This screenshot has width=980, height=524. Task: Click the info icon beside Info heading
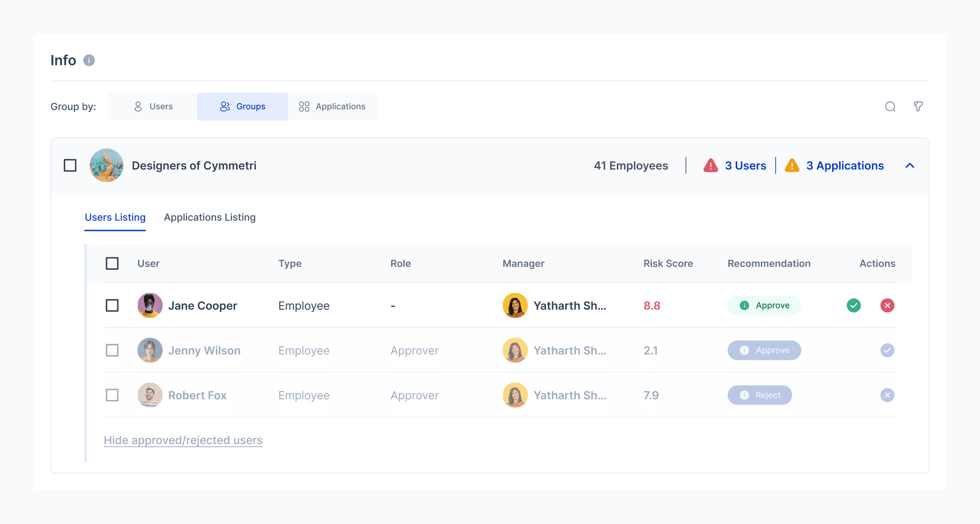[89, 60]
